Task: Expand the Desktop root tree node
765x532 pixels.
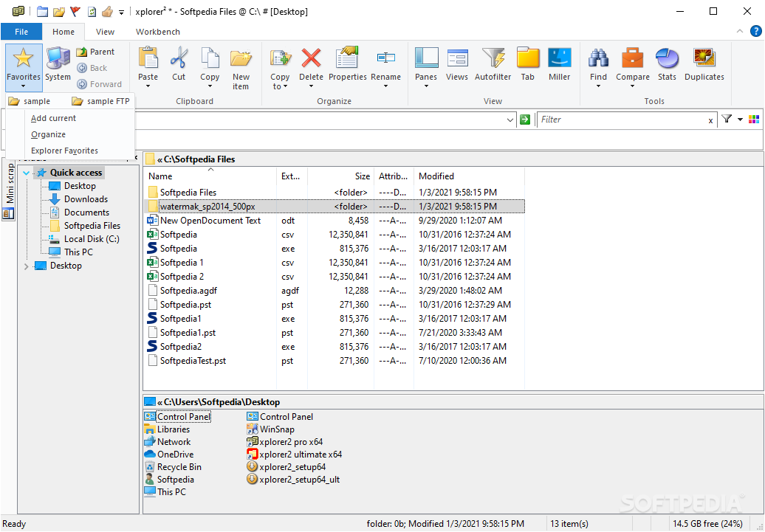Action: (x=27, y=266)
